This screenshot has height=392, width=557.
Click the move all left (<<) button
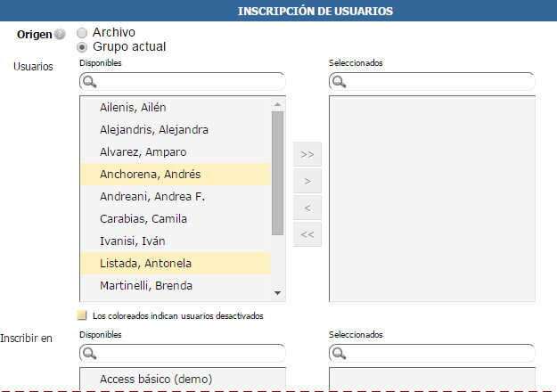click(307, 235)
